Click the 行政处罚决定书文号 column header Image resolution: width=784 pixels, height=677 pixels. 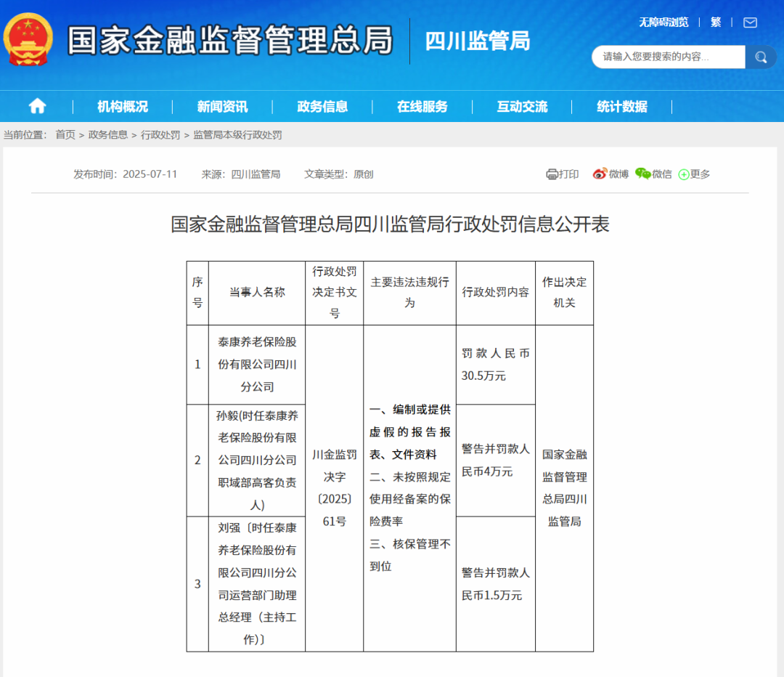point(335,293)
